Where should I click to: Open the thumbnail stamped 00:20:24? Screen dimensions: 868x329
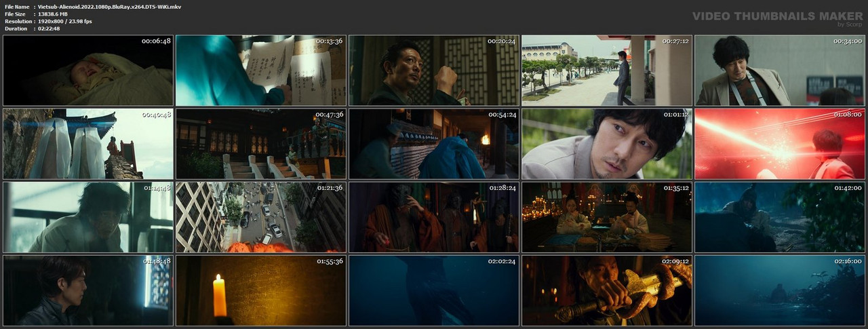coord(434,71)
